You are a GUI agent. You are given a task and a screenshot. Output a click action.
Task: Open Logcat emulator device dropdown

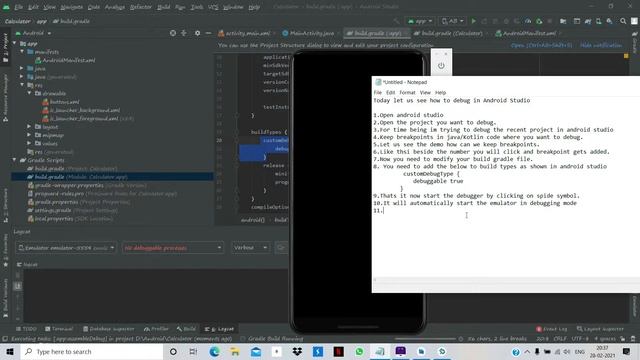click(66, 248)
